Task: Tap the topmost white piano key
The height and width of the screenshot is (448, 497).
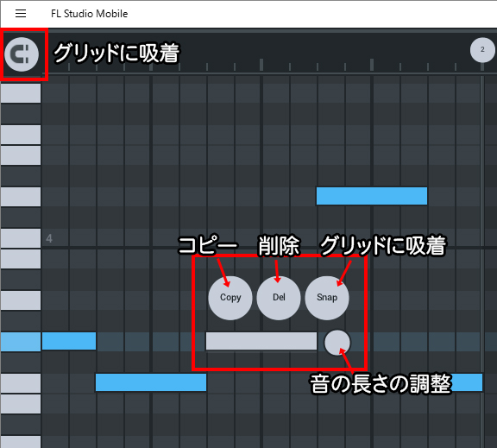Action: click(21, 93)
